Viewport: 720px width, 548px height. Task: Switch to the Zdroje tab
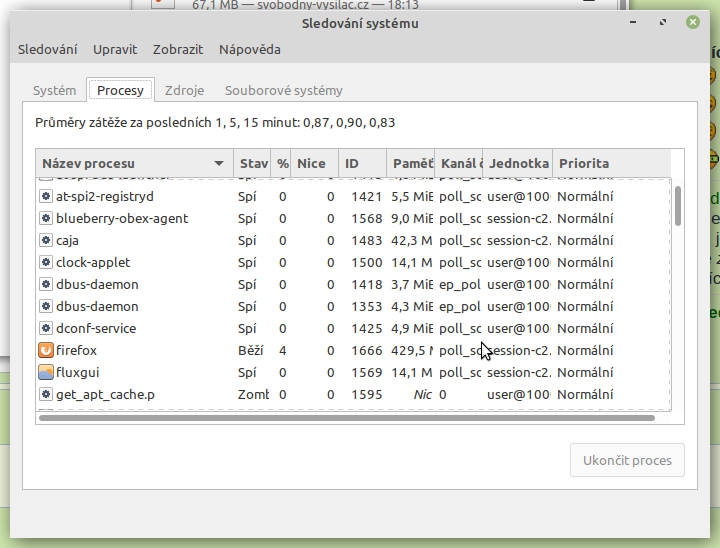[184, 90]
